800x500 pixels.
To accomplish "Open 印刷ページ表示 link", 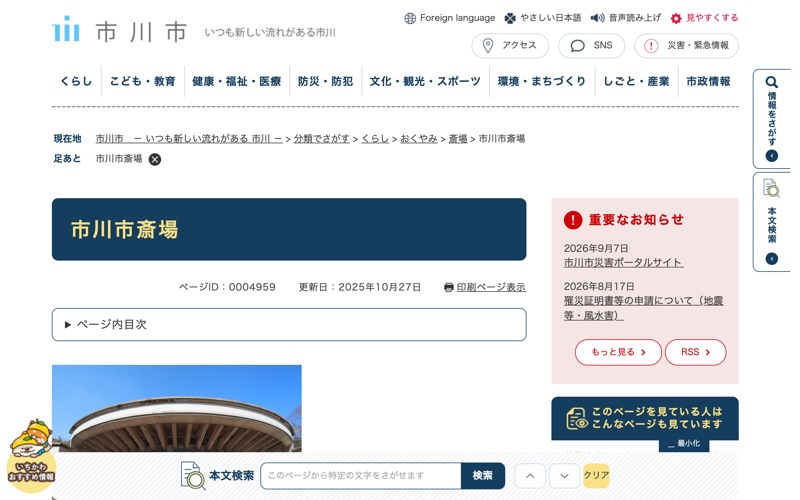I will point(491,287).
